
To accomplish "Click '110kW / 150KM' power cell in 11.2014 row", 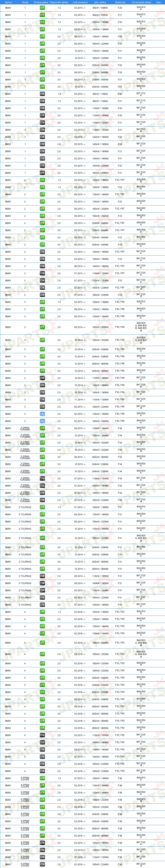I will [100, 400].
